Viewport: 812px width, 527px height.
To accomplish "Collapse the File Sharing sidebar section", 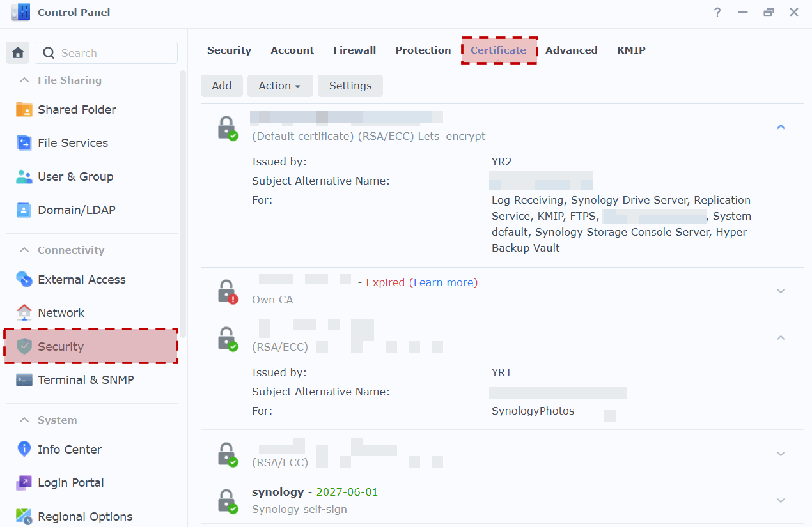I will (24, 80).
